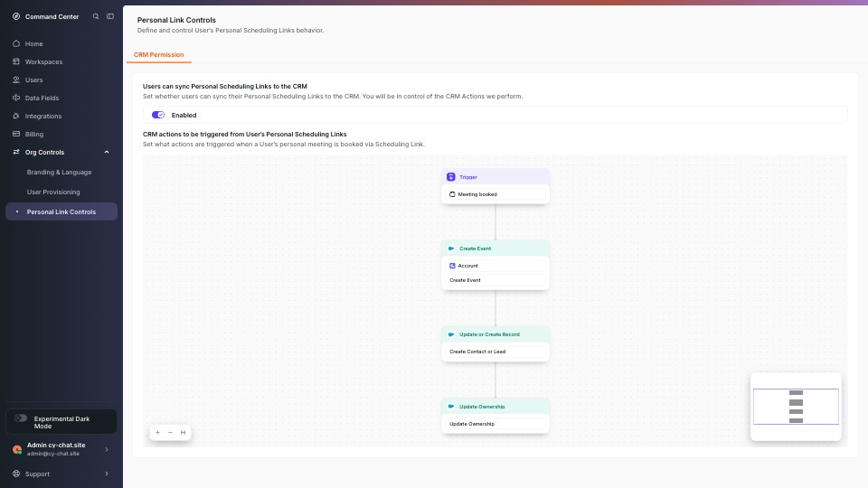Collapse Org Controls with the chevron

point(107,152)
